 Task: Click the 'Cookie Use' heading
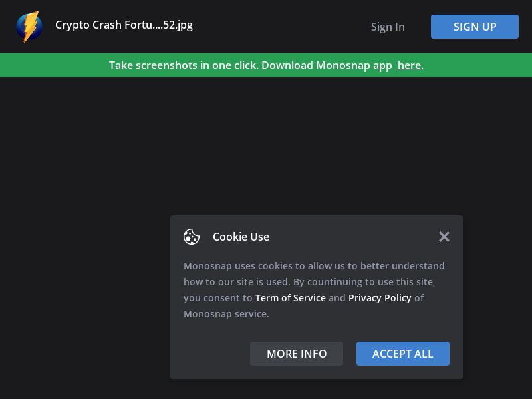click(x=241, y=237)
